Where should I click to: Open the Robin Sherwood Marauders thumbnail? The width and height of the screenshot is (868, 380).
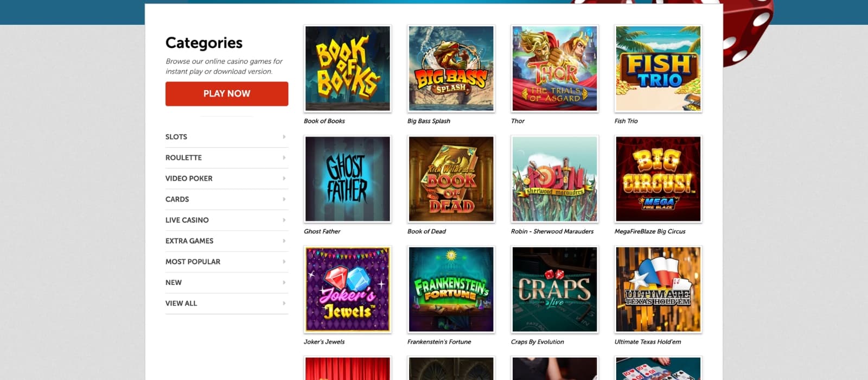(555, 179)
